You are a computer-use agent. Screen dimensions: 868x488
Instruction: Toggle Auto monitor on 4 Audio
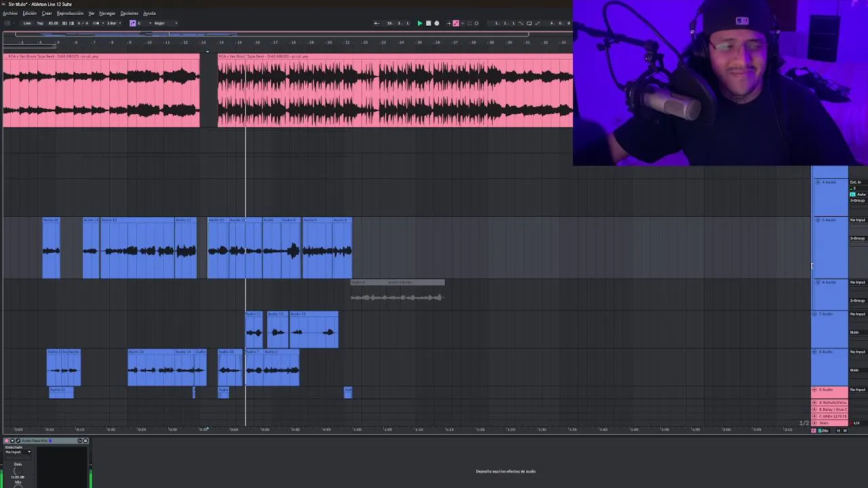click(x=862, y=195)
